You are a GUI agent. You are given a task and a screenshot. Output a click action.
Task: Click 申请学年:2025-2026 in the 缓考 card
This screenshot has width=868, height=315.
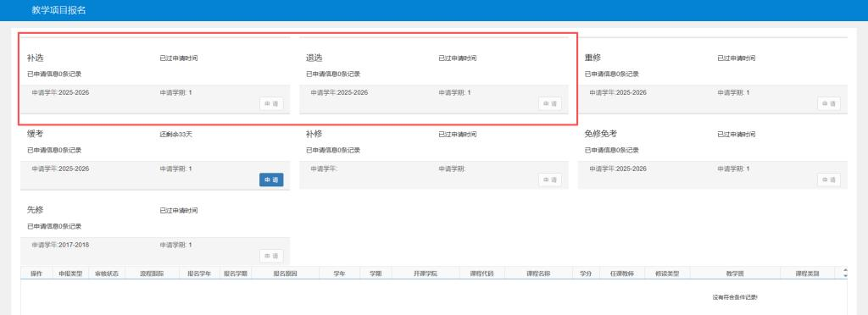pos(60,169)
